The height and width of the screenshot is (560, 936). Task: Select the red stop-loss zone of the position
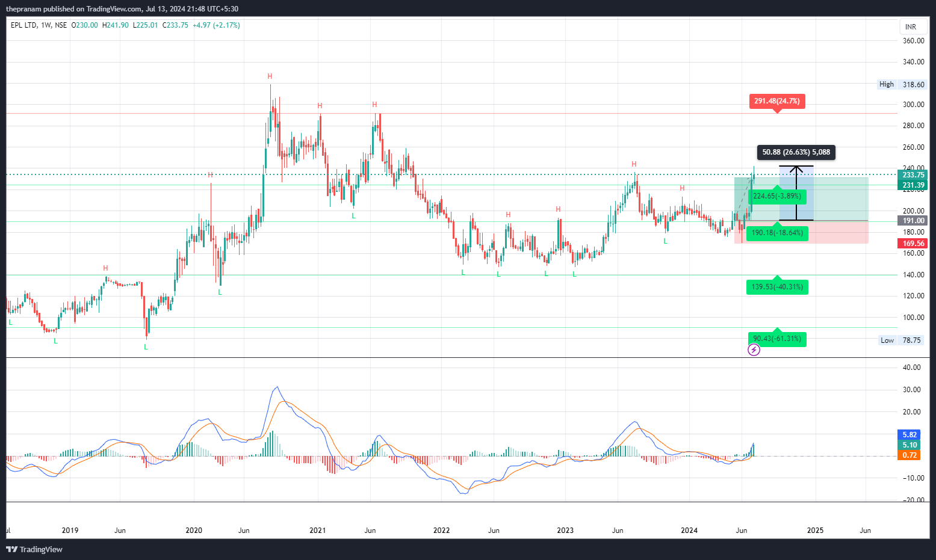801,232
